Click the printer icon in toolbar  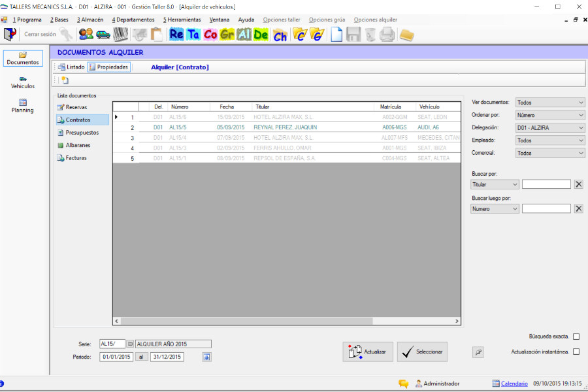(x=387, y=35)
